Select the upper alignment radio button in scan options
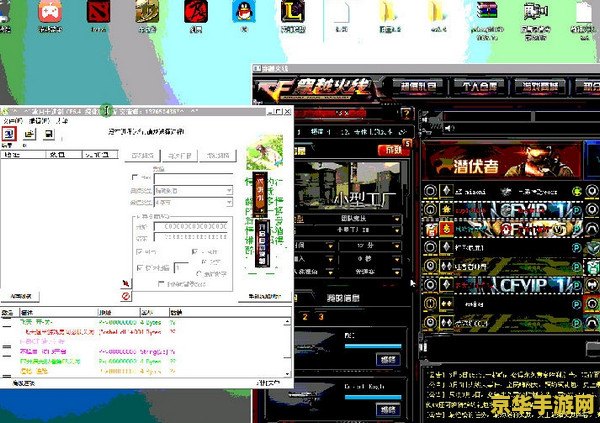600x423 pixels. [204, 262]
